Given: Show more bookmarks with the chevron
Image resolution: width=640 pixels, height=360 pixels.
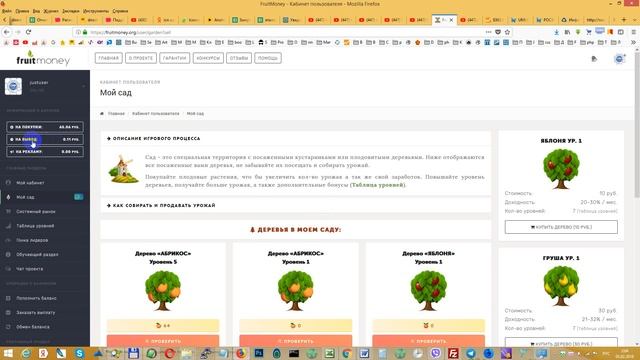Looking at the screenshot, I should [633, 42].
